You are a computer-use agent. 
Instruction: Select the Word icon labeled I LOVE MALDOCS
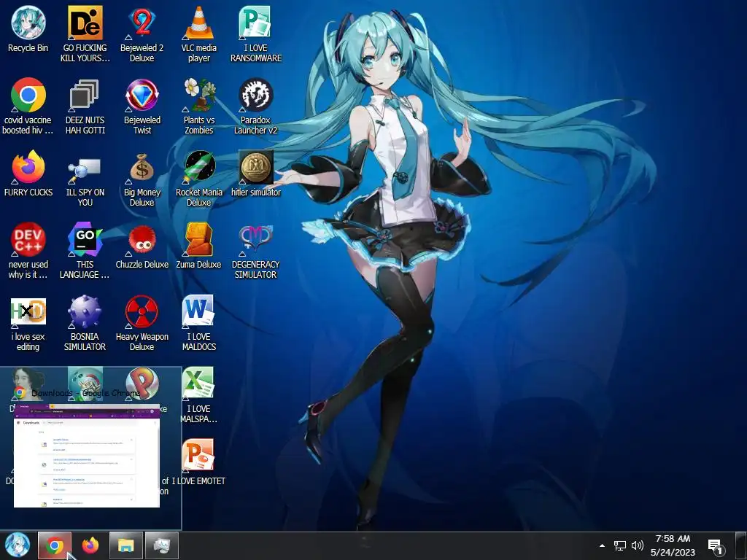point(198,312)
